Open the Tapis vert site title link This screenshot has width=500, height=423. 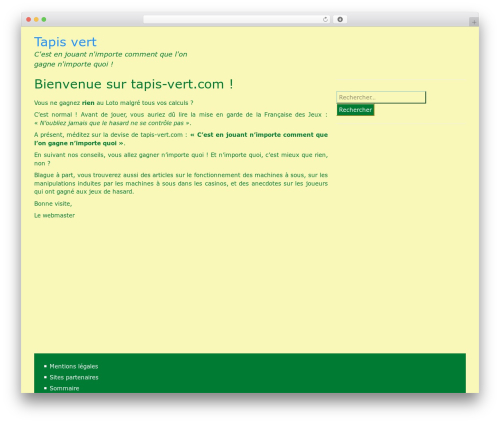coord(65,42)
